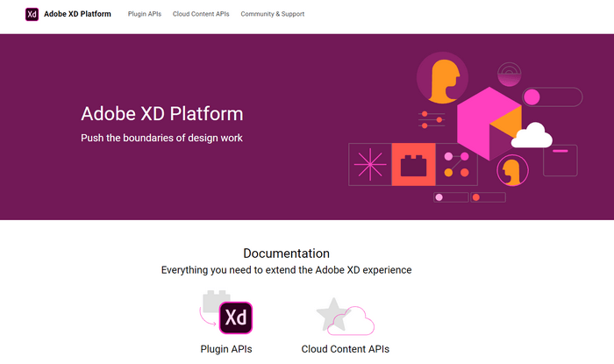Click the "Documentation" section heading
Viewport: 614px width, 364px height.
click(286, 253)
